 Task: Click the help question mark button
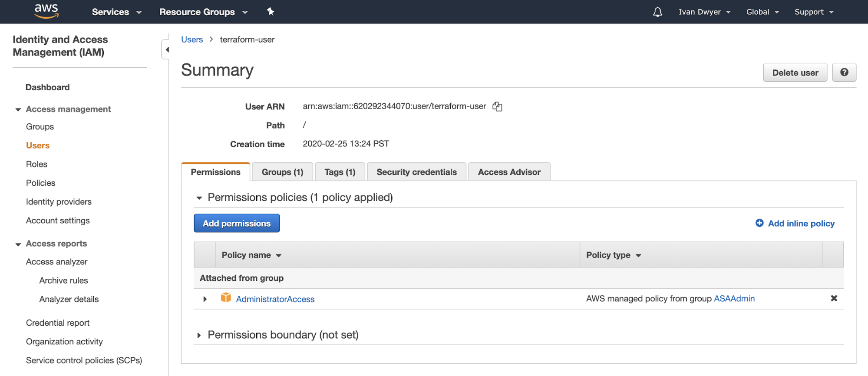click(844, 73)
